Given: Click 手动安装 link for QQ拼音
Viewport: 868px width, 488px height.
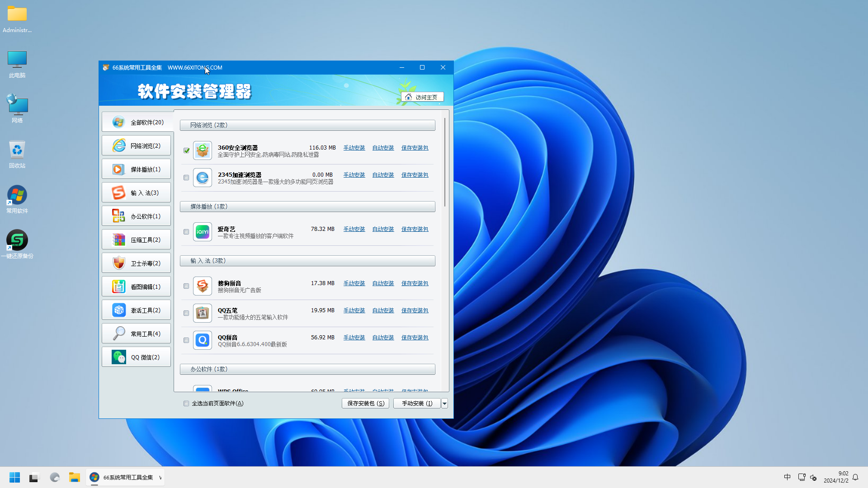Looking at the screenshot, I should pyautogui.click(x=354, y=338).
